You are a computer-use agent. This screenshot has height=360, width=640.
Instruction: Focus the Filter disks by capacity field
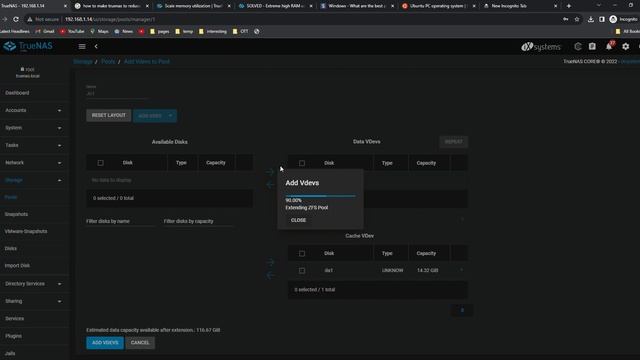click(198, 222)
